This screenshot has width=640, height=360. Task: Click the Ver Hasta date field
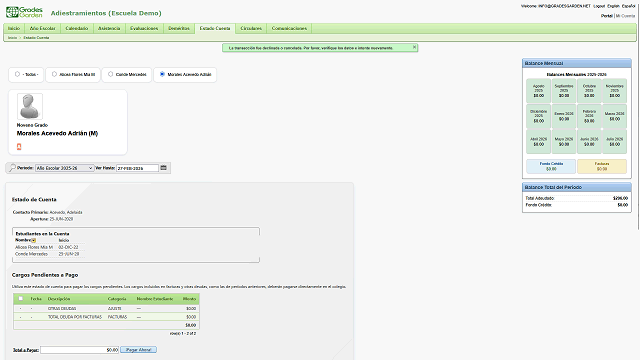click(138, 168)
